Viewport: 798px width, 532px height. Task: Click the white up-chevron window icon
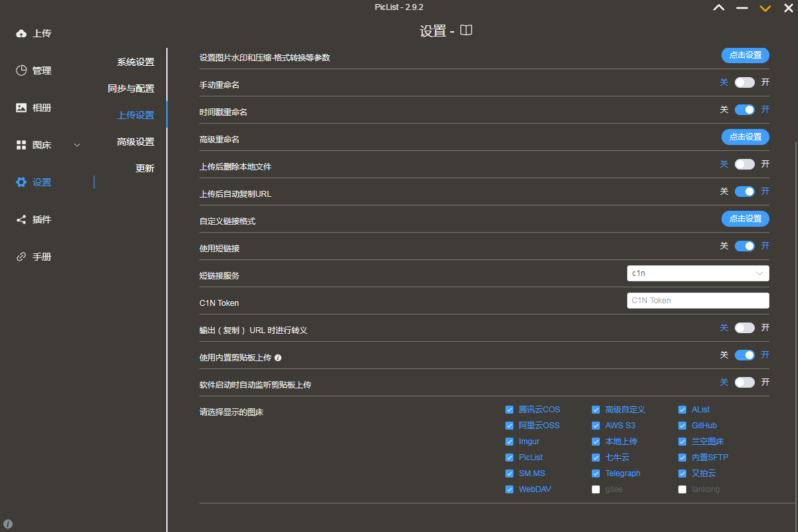pyautogui.click(x=719, y=8)
